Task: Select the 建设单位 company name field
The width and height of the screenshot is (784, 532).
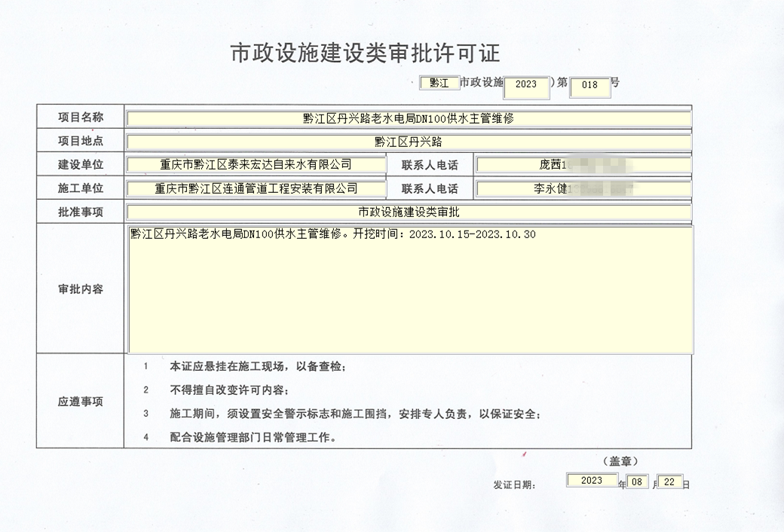Action: pyautogui.click(x=256, y=164)
